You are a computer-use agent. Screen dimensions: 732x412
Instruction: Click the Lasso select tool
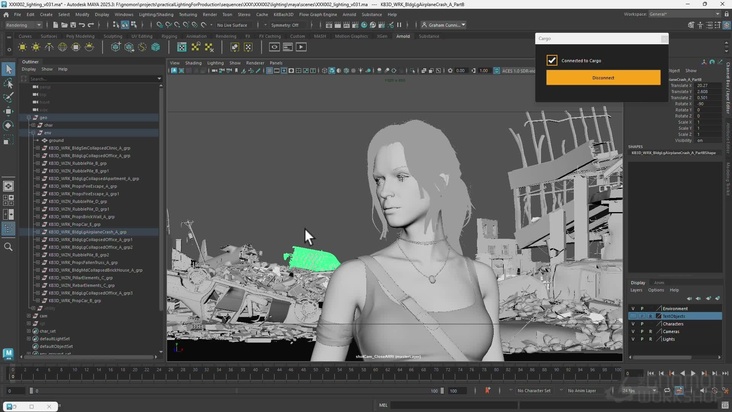point(8,83)
